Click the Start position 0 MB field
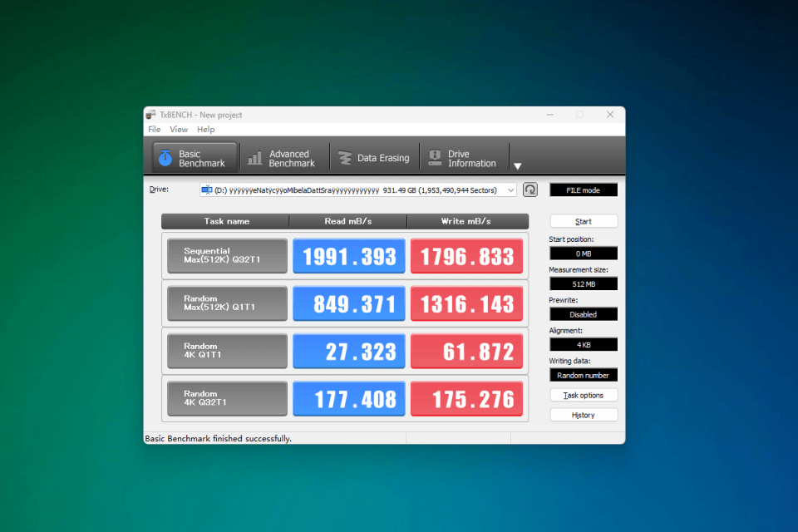Image resolution: width=798 pixels, height=532 pixels. pos(584,254)
